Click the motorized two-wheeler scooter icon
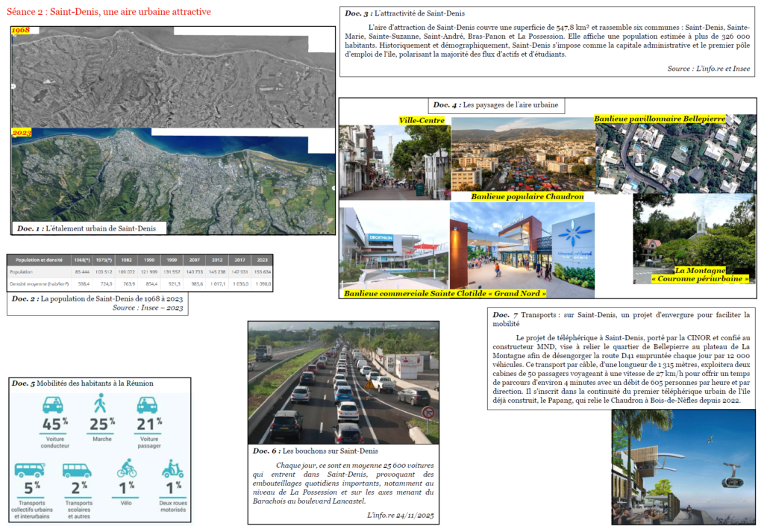The height and width of the screenshot is (532, 764). pyautogui.click(x=172, y=468)
